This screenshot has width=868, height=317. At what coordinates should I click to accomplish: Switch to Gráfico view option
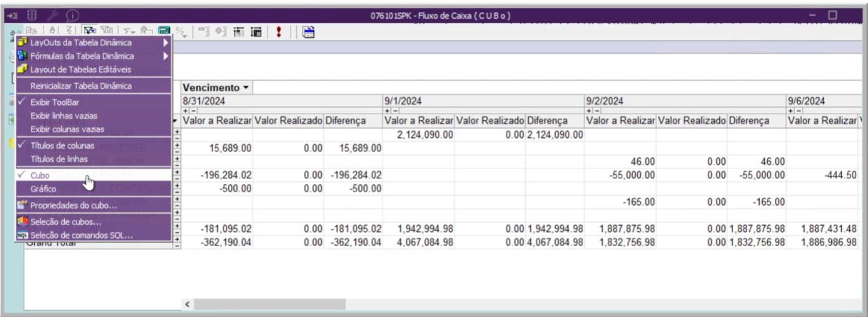tap(93, 188)
